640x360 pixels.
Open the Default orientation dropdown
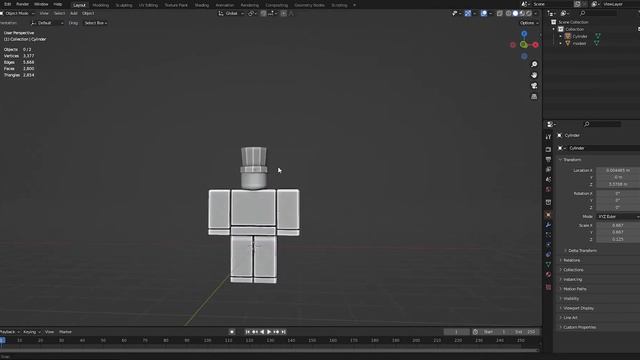(x=47, y=23)
